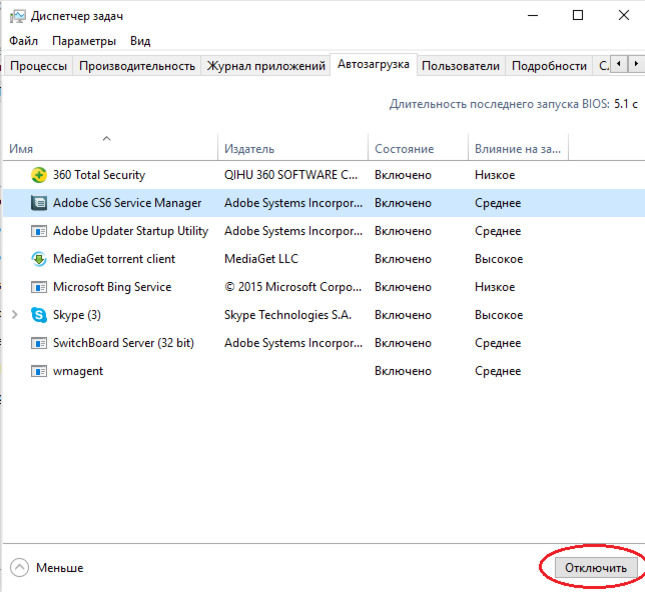Minimize the Task Manager window
The height and width of the screenshot is (592, 645).
[533, 16]
